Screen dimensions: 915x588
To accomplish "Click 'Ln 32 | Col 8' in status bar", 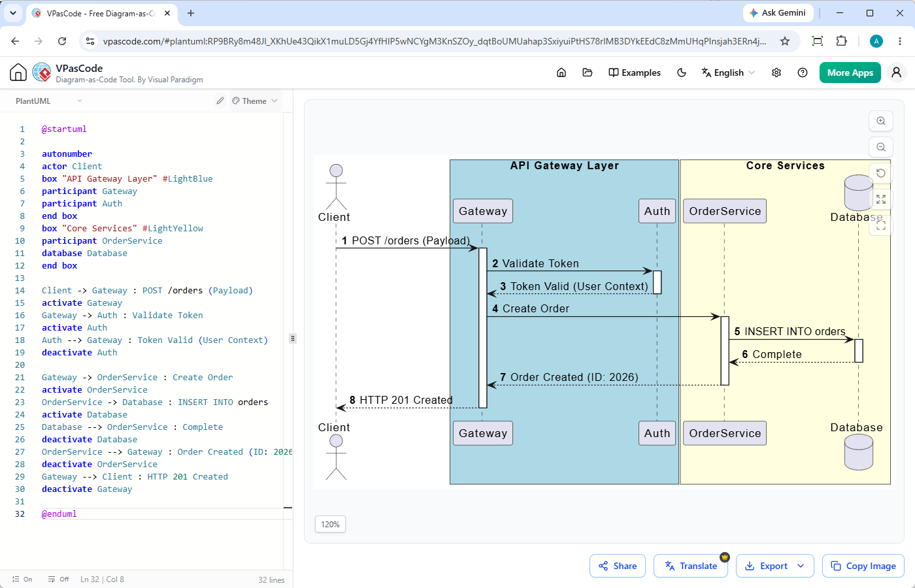I will pyautogui.click(x=102, y=579).
